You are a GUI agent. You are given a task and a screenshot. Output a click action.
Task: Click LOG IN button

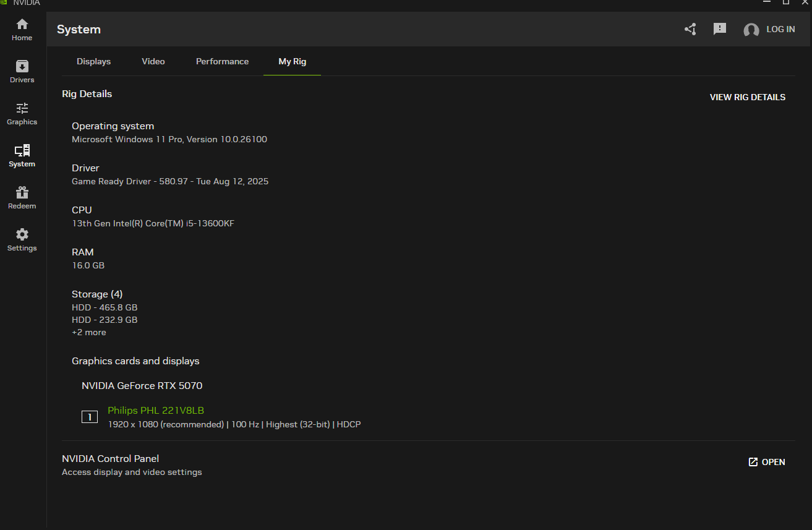[781, 29]
